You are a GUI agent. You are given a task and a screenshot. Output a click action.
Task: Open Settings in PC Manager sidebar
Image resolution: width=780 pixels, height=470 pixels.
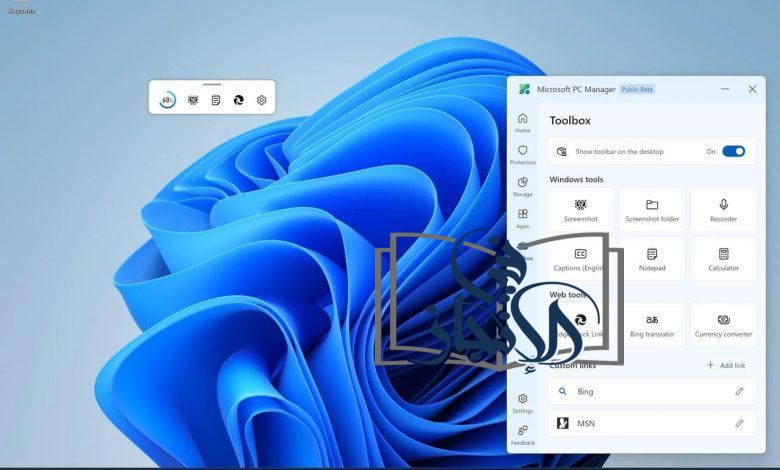tap(522, 403)
